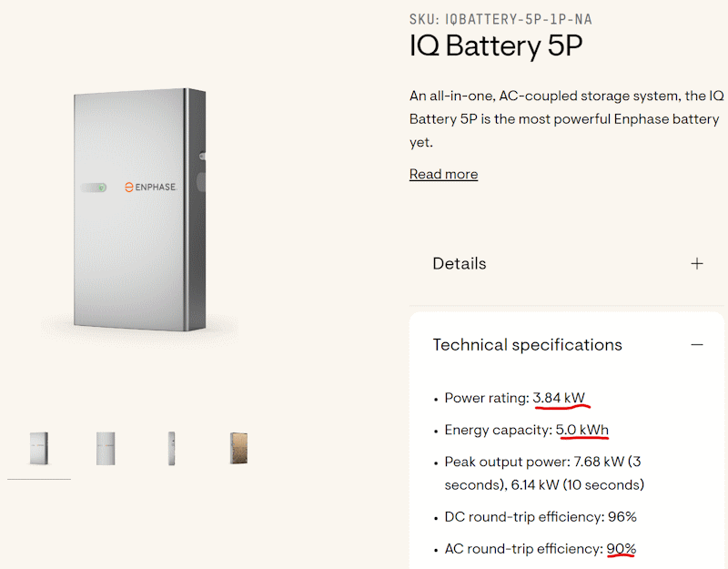Click the Details heading
The image size is (728, 569).
click(460, 264)
